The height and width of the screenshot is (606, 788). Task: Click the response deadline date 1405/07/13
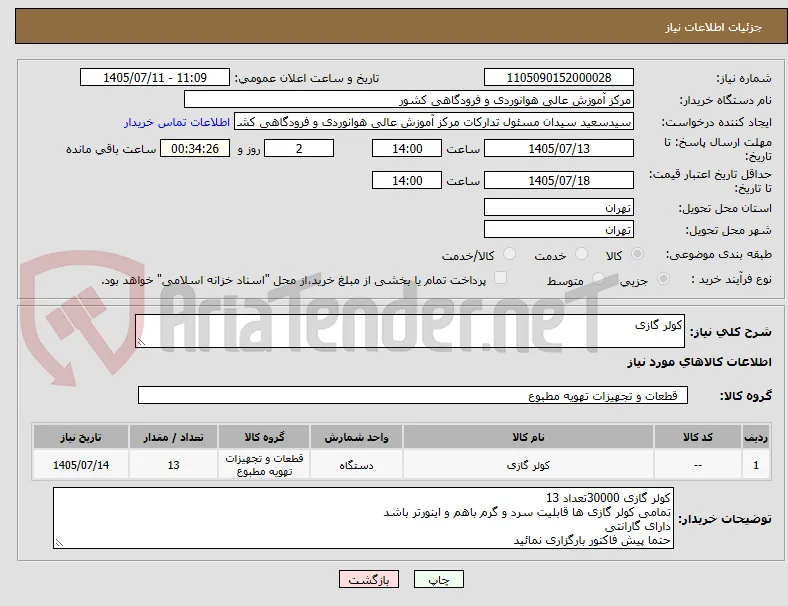click(x=559, y=149)
